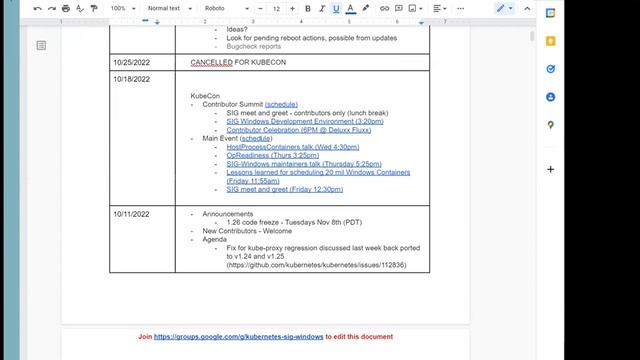Screen dimensions: 640x360
Task: Open the Contributor Summit schedule link
Action: pyautogui.click(x=281, y=104)
